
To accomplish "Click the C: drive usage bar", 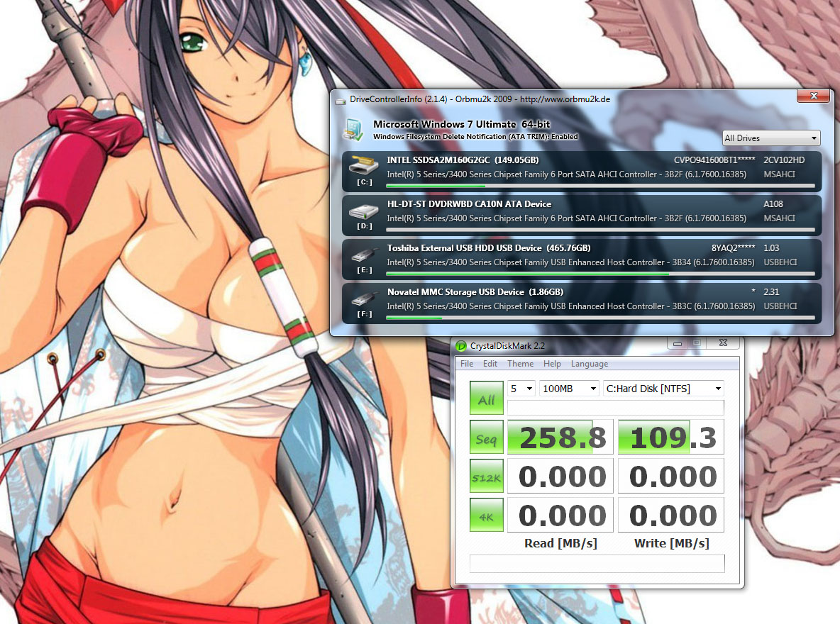I will (600, 186).
